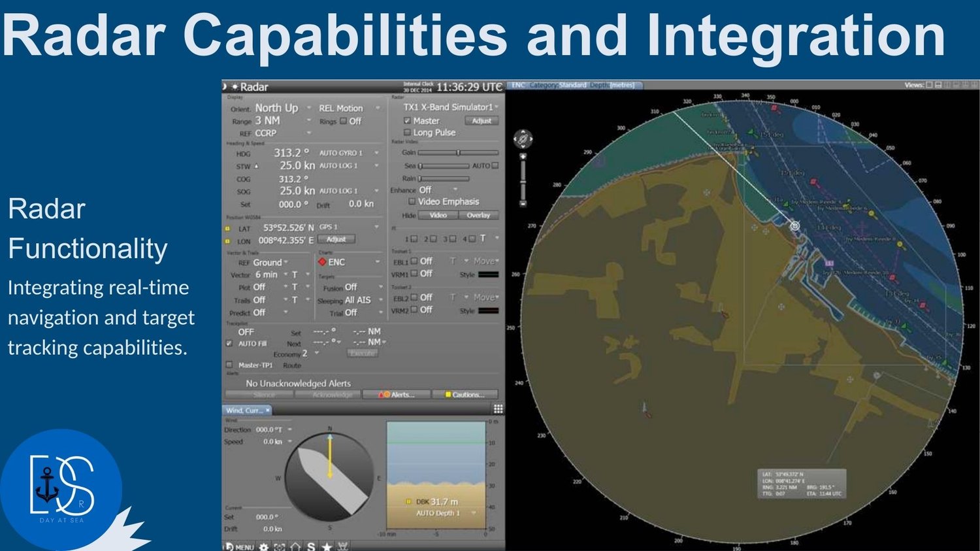
Task: Click the Hide Overlay button
Action: [x=478, y=215]
